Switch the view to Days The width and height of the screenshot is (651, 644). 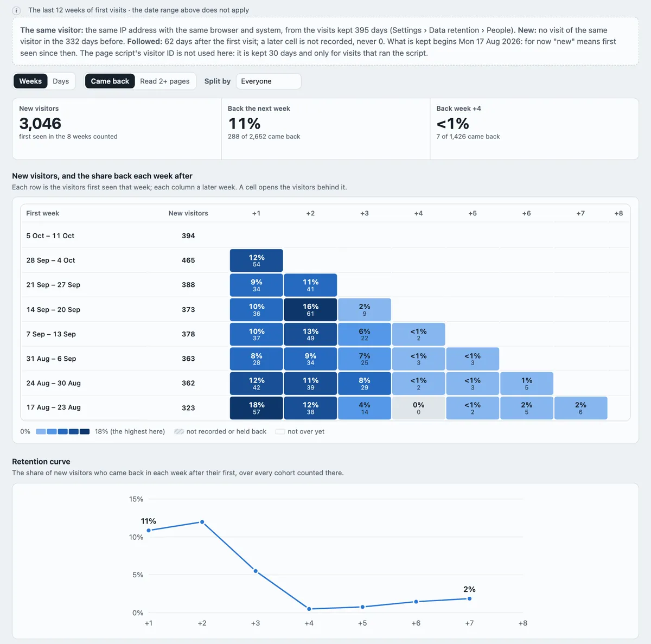[x=61, y=81]
